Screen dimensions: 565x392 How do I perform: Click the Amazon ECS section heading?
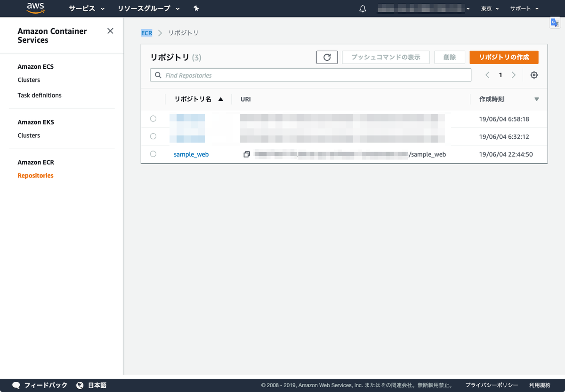click(36, 67)
